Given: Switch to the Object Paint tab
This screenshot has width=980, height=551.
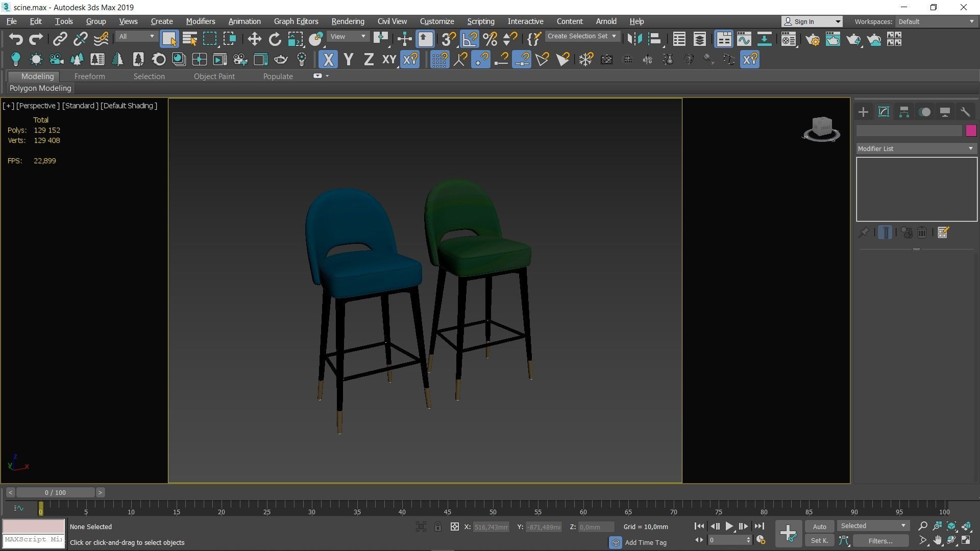Looking at the screenshot, I should click(x=214, y=77).
